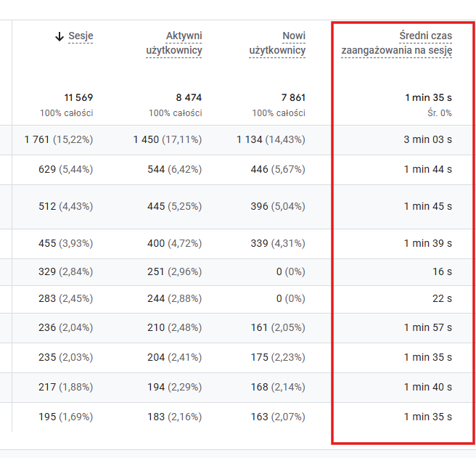The image size is (476, 458).
Task: Select the active users cell 204 (2,41%)
Action: (174, 357)
